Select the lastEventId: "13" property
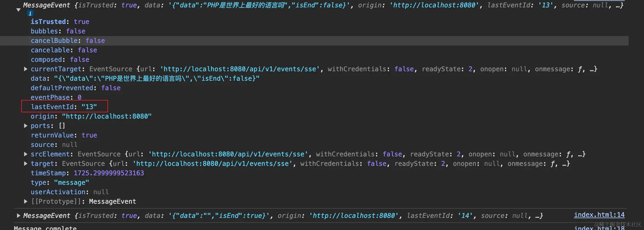644x230 pixels. pos(64,107)
